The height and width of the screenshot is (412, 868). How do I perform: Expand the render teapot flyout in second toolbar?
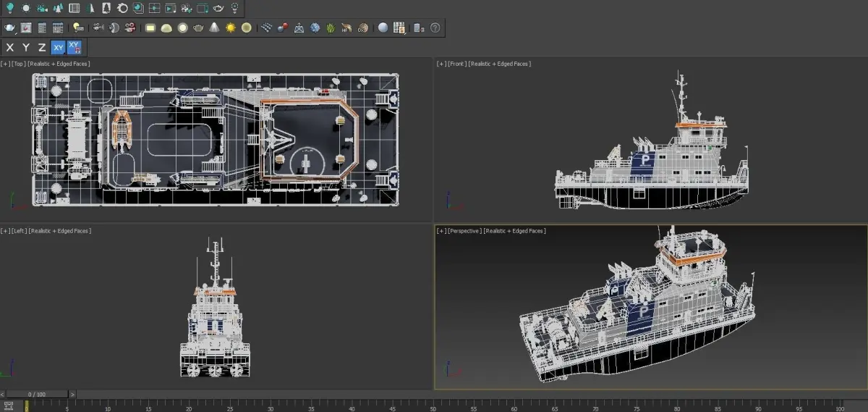pyautogui.click(x=10, y=28)
